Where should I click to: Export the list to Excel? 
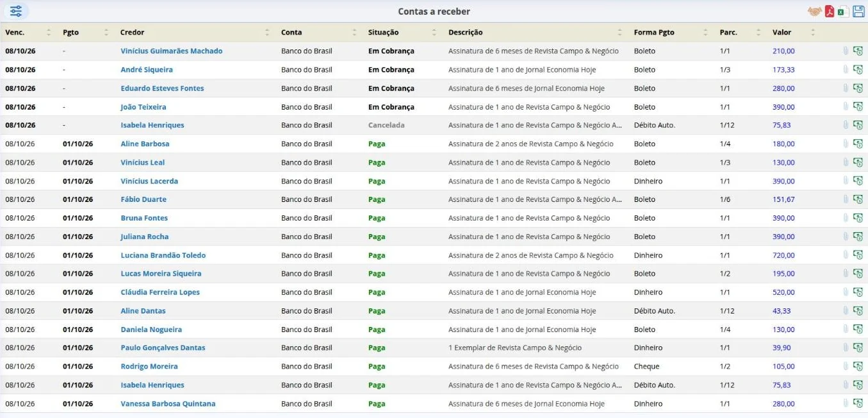[x=843, y=11]
